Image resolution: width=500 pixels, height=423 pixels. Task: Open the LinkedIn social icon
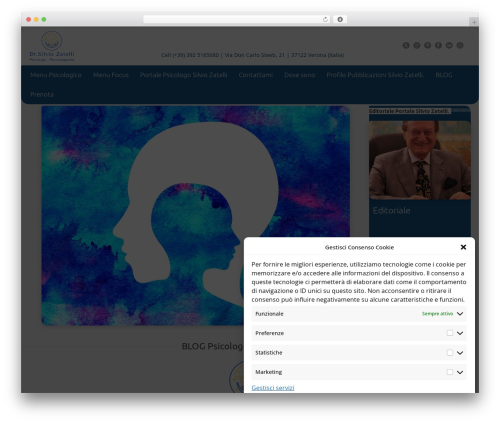tap(449, 45)
